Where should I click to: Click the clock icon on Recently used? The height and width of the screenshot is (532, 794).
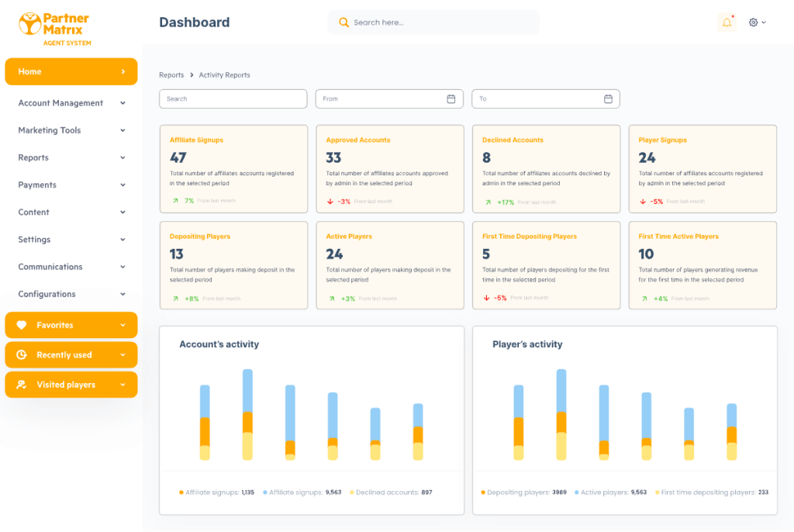[x=21, y=354]
